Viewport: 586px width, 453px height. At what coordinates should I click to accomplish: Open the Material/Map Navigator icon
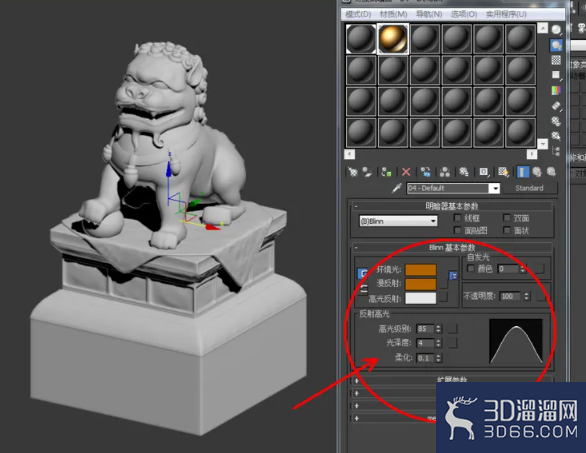click(556, 151)
